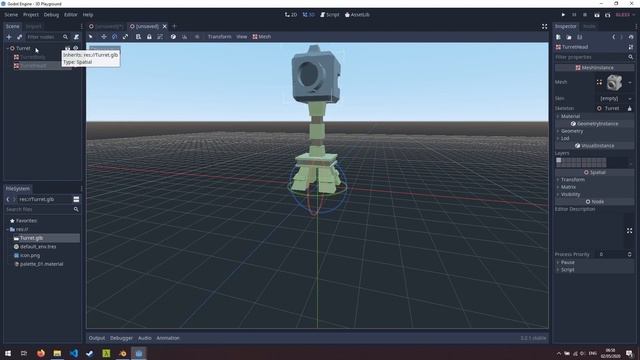Viewport: 640px width, 360px height.
Task: Toggle FileSystem split mode view
Action: (x=76, y=199)
